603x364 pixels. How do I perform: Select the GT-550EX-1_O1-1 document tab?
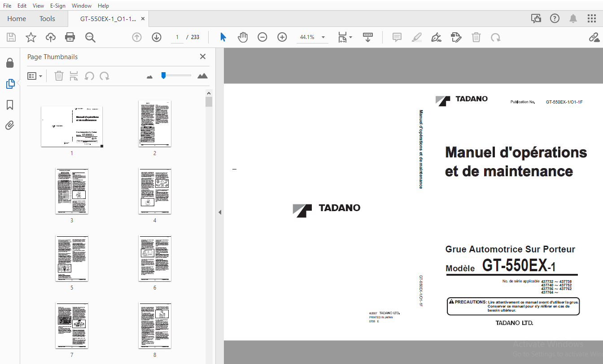point(108,19)
